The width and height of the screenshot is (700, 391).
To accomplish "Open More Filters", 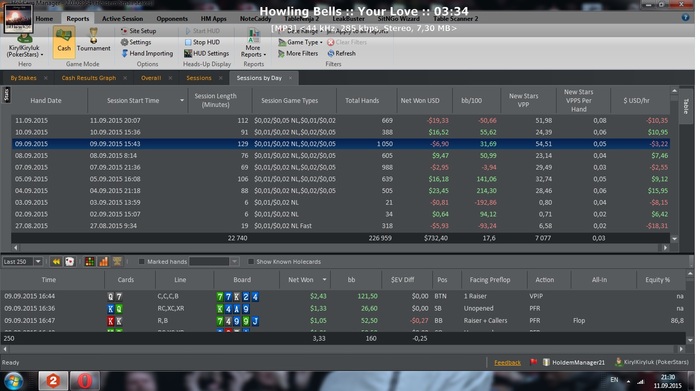I will pos(298,53).
